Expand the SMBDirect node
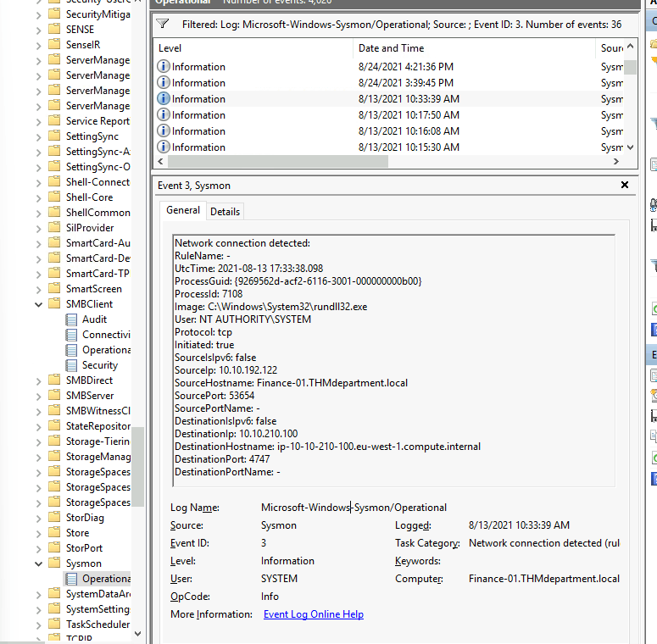 (38, 381)
